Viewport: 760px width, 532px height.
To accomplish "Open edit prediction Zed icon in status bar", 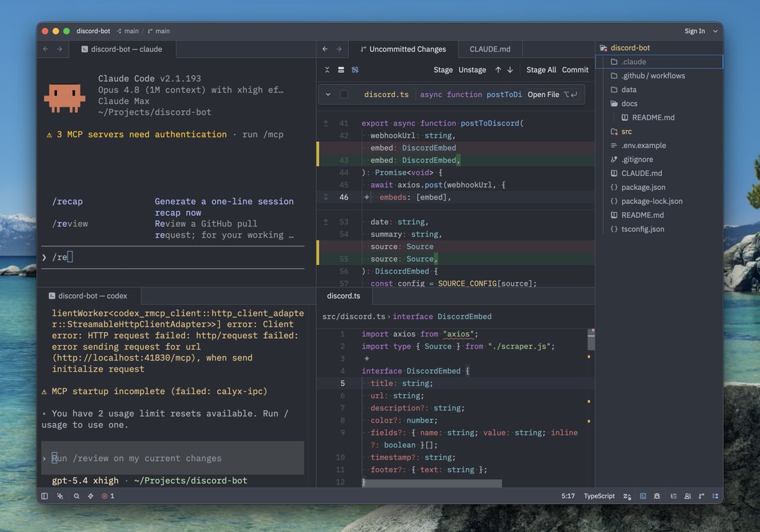I will click(x=627, y=496).
